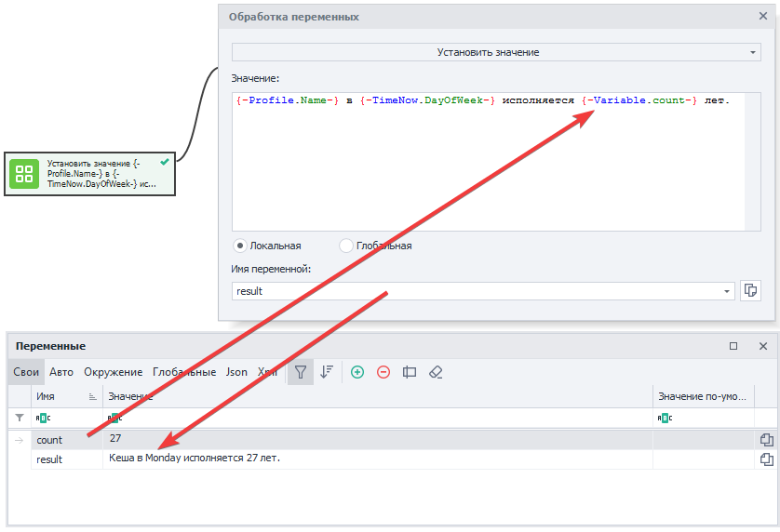Click copy icon next to variable name field
The height and width of the screenshot is (532, 780).
[x=750, y=291]
